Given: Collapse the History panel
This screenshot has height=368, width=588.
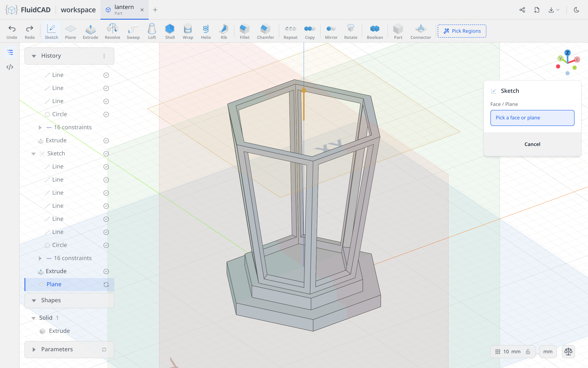Looking at the screenshot, I should tap(34, 56).
